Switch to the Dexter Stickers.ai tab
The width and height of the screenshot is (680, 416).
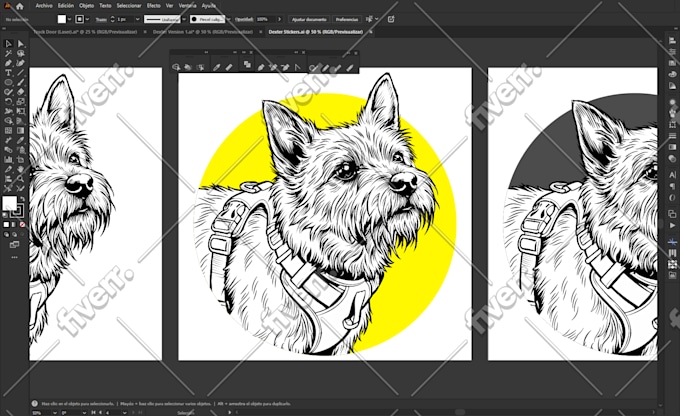315,32
